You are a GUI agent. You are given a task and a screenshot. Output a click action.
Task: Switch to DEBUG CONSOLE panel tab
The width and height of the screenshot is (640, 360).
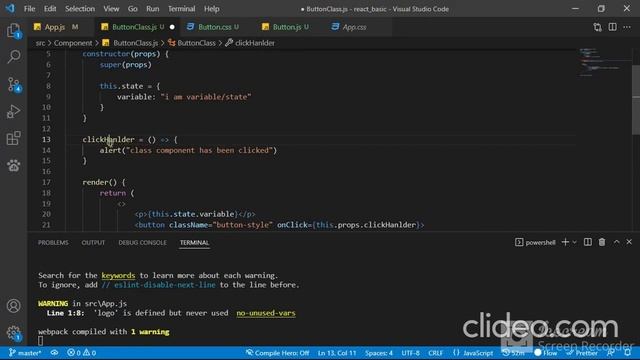(142, 242)
